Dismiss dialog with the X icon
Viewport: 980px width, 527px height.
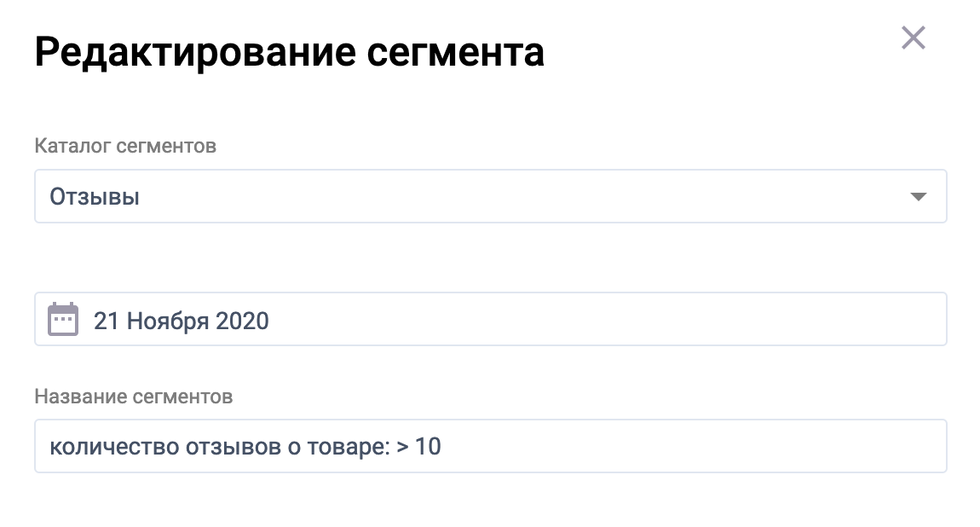(914, 38)
